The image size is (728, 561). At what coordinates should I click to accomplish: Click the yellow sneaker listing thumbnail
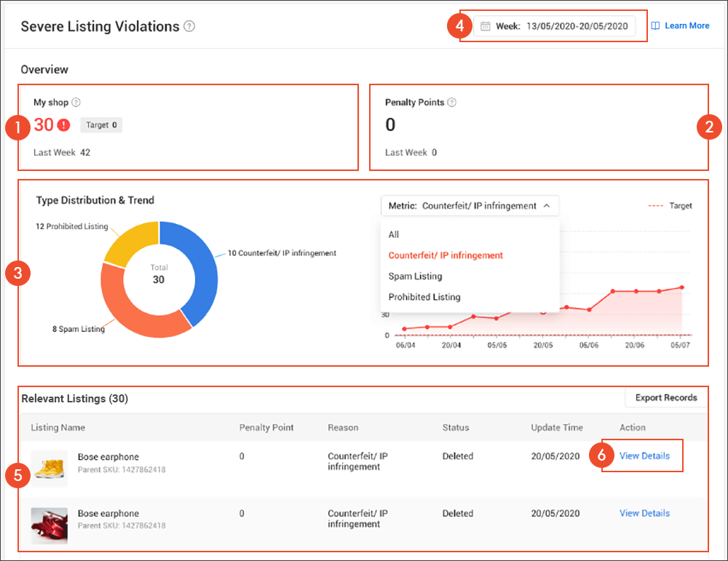pos(50,468)
